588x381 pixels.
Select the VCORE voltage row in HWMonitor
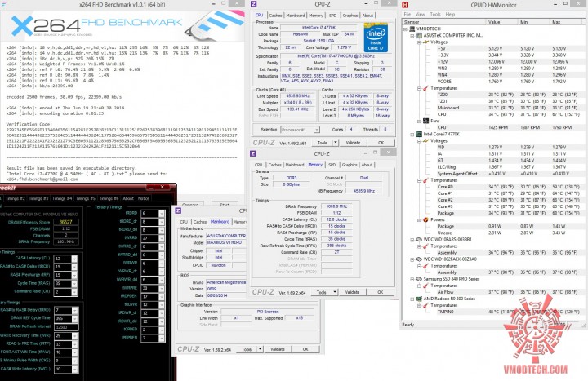(505, 82)
